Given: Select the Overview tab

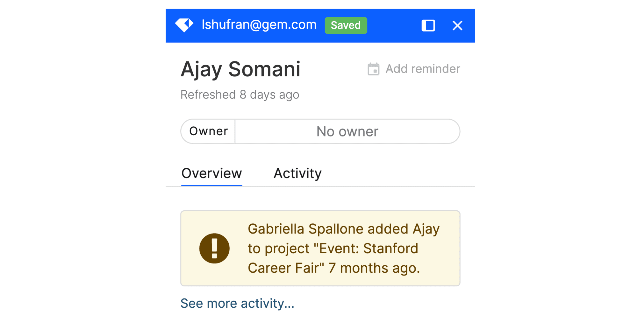Looking at the screenshot, I should coord(211,173).
